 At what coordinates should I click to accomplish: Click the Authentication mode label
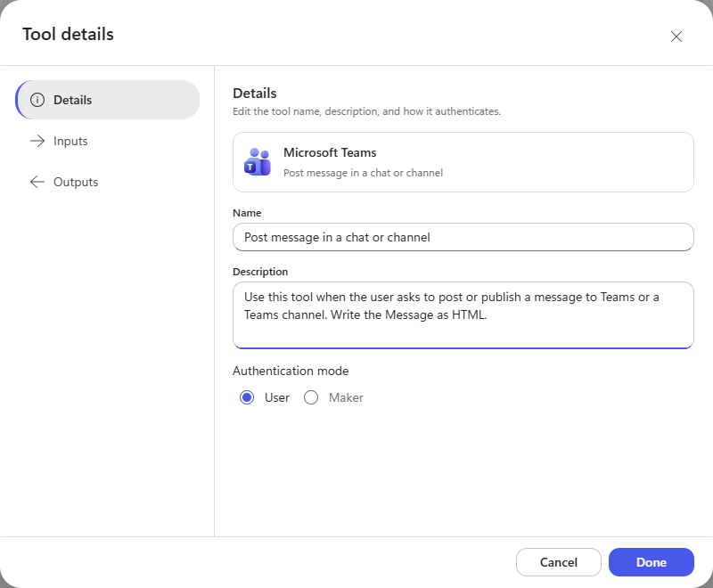tap(291, 371)
